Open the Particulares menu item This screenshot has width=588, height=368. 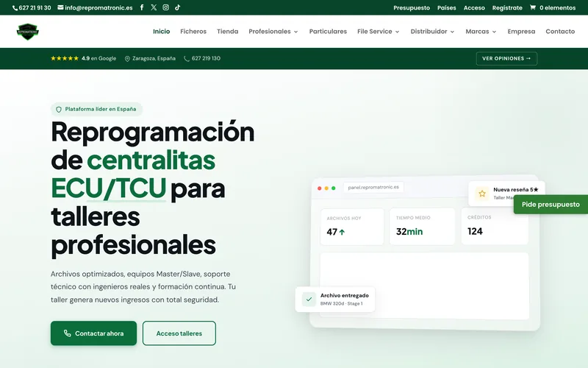pyautogui.click(x=328, y=32)
